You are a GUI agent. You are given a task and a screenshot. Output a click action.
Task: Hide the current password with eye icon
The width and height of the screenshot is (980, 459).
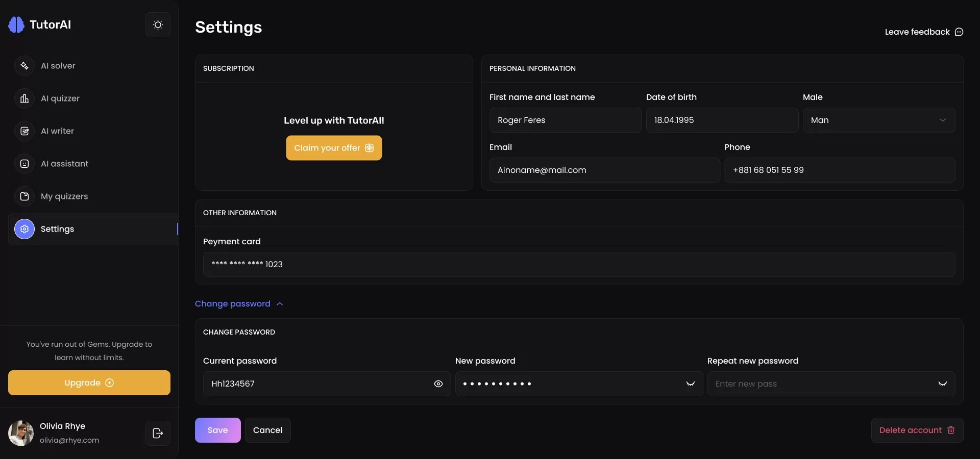click(438, 384)
